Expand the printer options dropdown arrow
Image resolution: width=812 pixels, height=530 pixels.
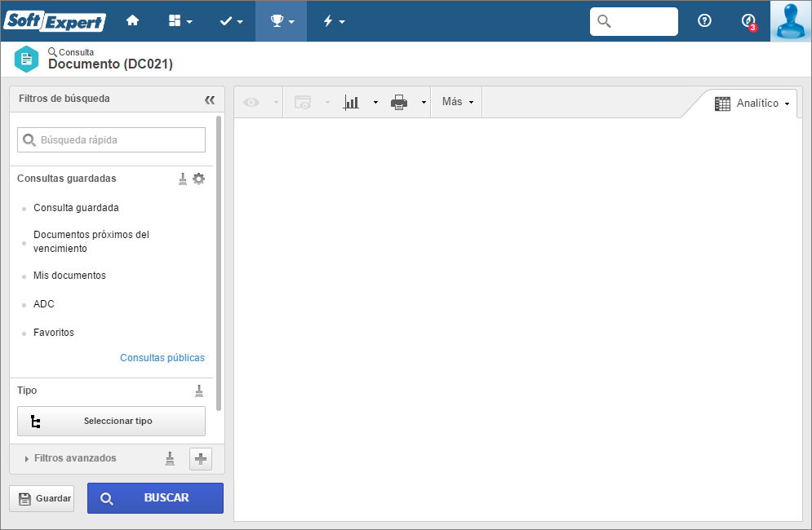[424, 103]
